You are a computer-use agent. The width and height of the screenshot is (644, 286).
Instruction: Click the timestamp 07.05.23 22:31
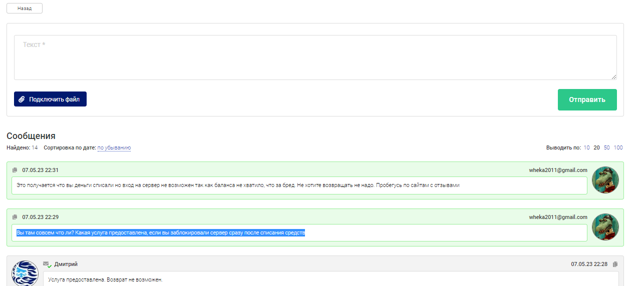pos(40,170)
